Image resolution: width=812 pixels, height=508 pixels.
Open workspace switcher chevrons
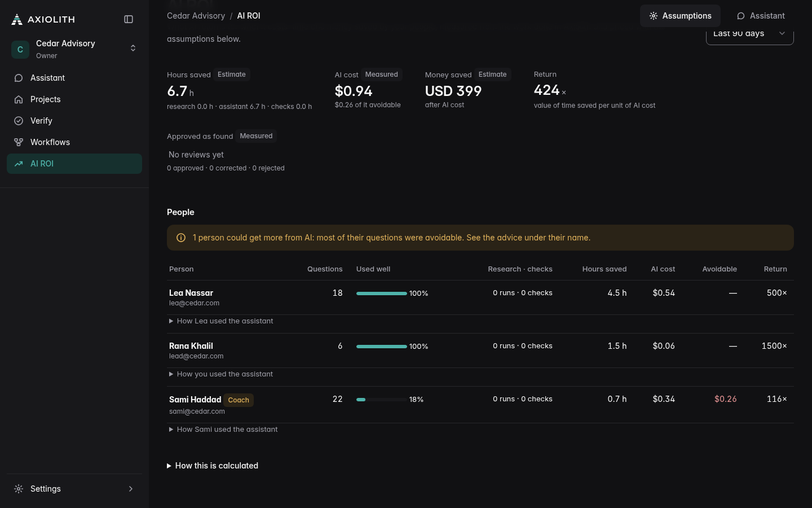(133, 49)
